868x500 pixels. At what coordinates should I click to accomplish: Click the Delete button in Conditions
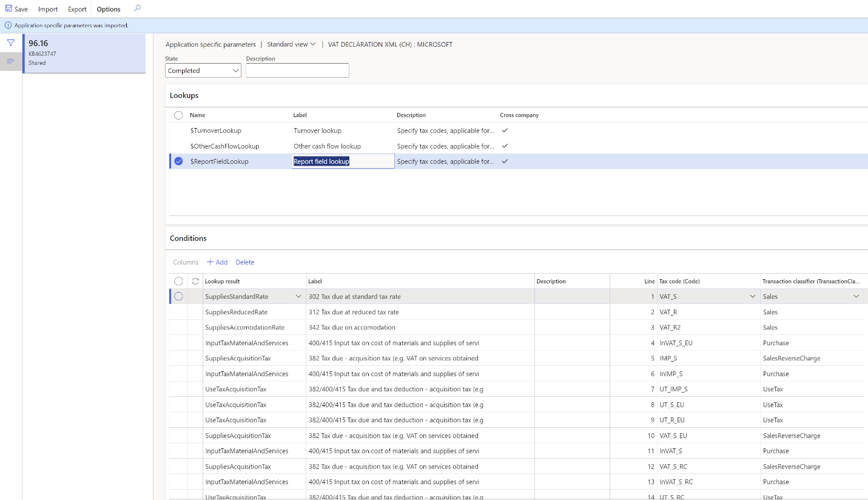coord(245,262)
